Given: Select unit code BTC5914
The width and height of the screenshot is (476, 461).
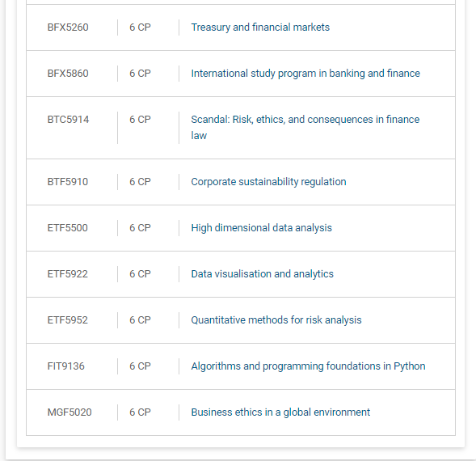Looking at the screenshot, I should [68, 120].
